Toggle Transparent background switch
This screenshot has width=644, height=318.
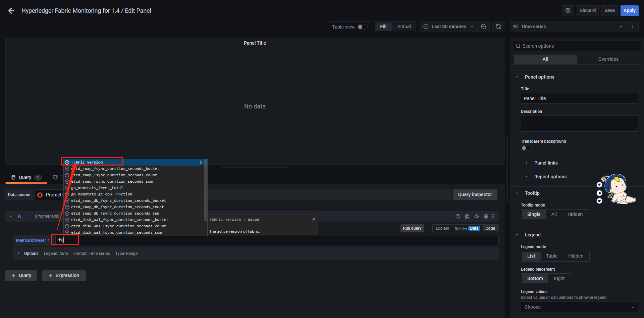[x=526, y=148]
